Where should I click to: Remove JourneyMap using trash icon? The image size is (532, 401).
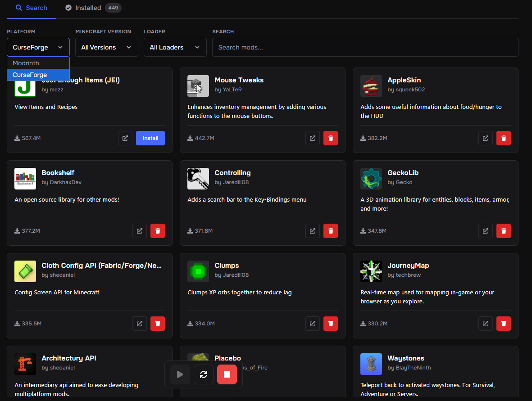pos(504,324)
